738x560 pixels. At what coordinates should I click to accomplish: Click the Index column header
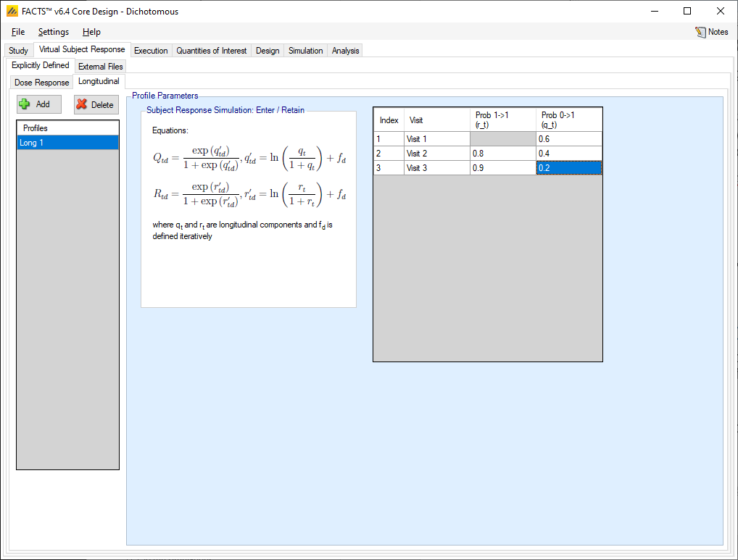(389, 120)
